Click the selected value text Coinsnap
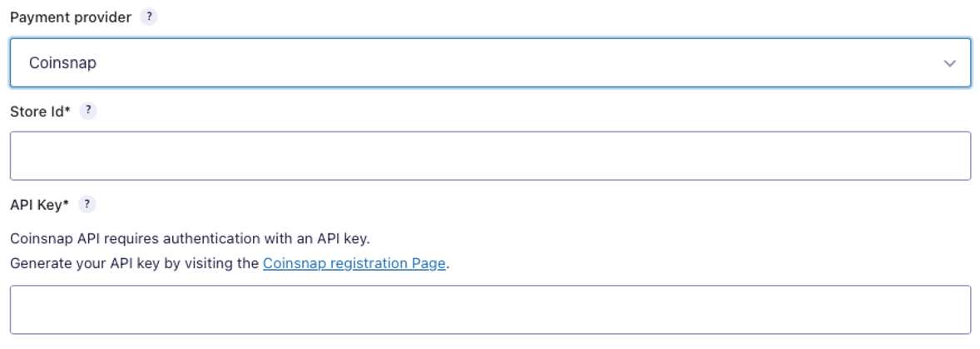980x349 pixels. [x=62, y=62]
